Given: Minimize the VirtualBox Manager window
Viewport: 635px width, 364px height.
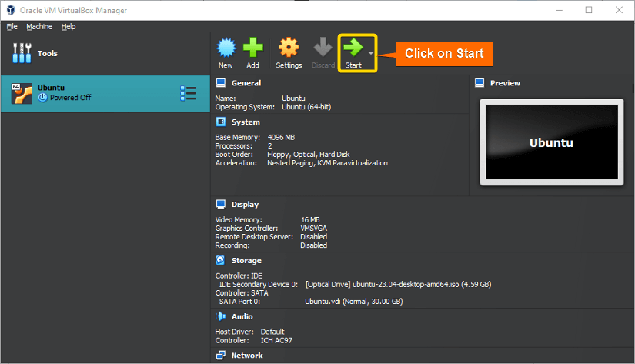Looking at the screenshot, I should click(560, 10).
